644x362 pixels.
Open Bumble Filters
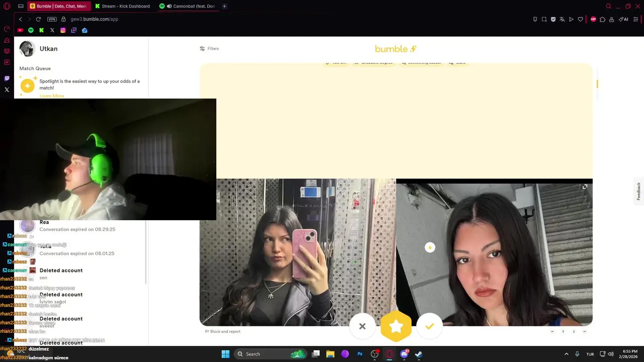209,49
